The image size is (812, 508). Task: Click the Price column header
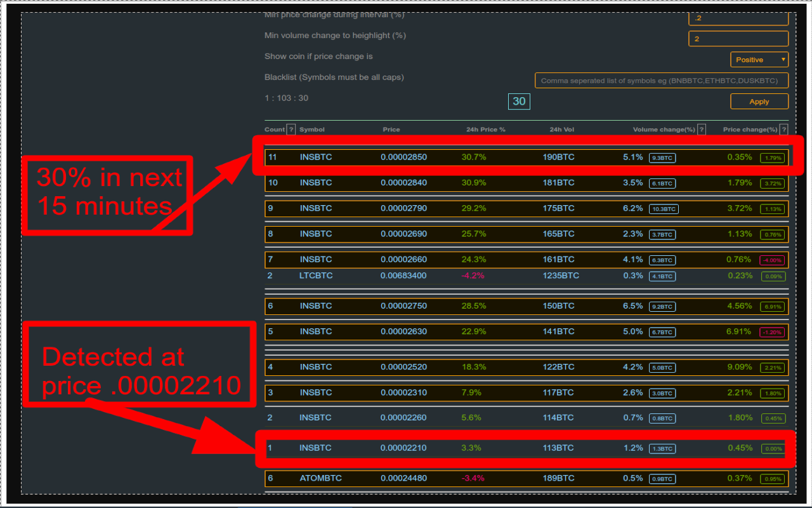pyautogui.click(x=391, y=130)
